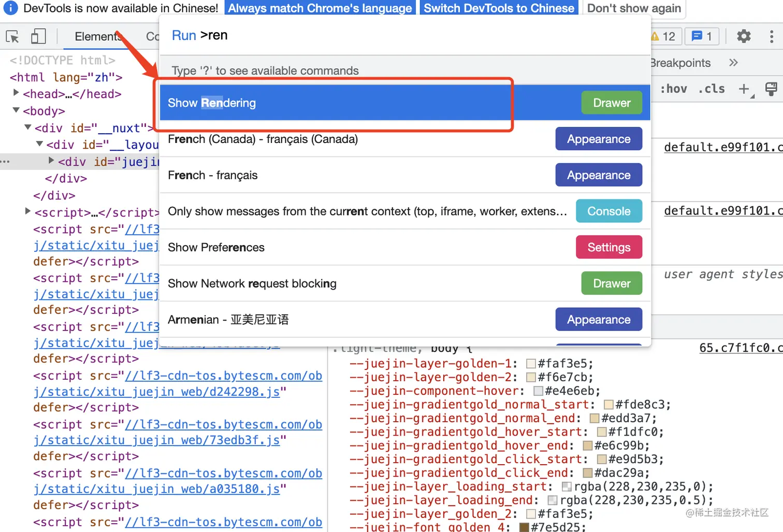Viewport: 783px width, 532px height.
Task: Toggle the device toolbar icon
Action: point(38,36)
